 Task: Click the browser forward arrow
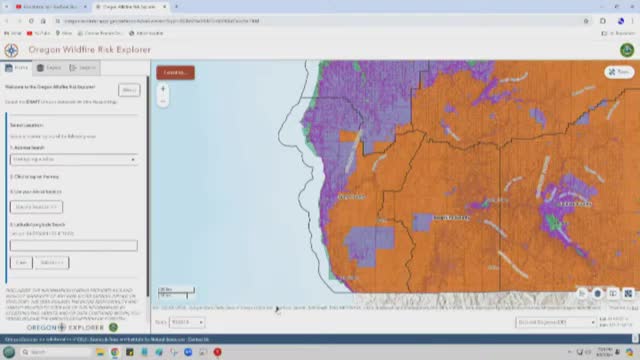[x=19, y=21]
